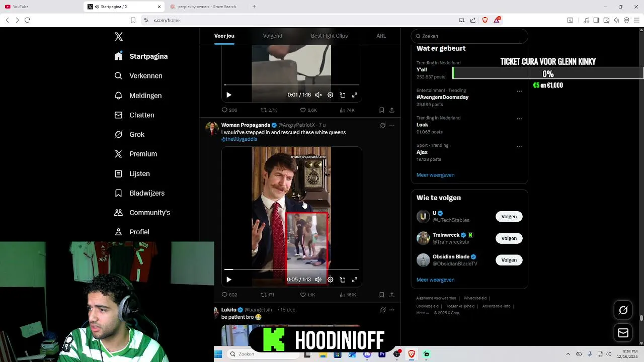This screenshot has width=644, height=362.
Task: Open Community's page
Action: tap(142, 213)
